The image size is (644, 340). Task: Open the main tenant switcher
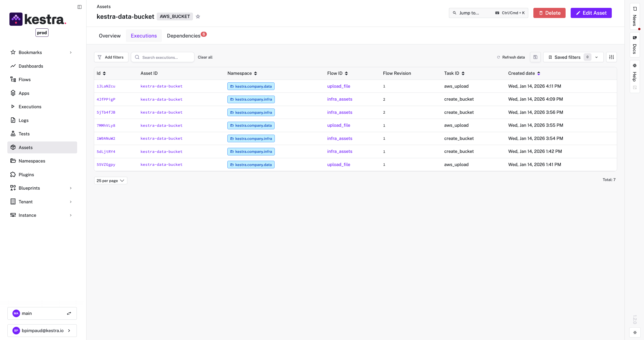pyautogui.click(x=42, y=313)
